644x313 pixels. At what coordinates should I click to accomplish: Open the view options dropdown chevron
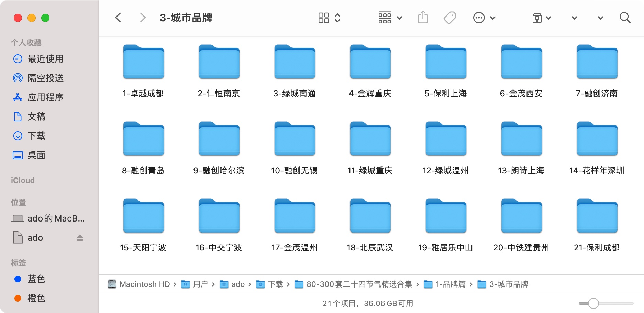(x=338, y=17)
